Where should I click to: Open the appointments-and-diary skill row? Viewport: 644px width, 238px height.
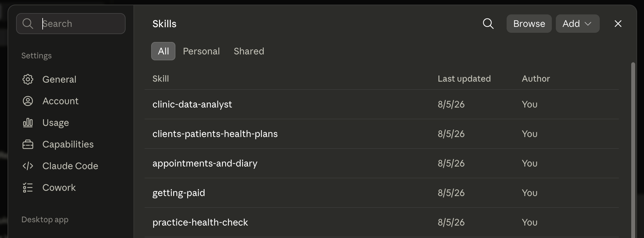pos(382,163)
